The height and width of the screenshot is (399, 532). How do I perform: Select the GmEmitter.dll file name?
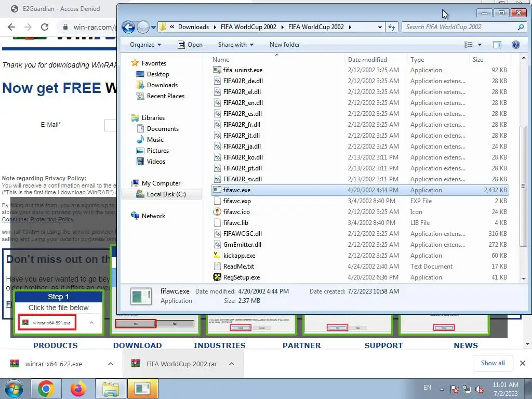(x=242, y=245)
